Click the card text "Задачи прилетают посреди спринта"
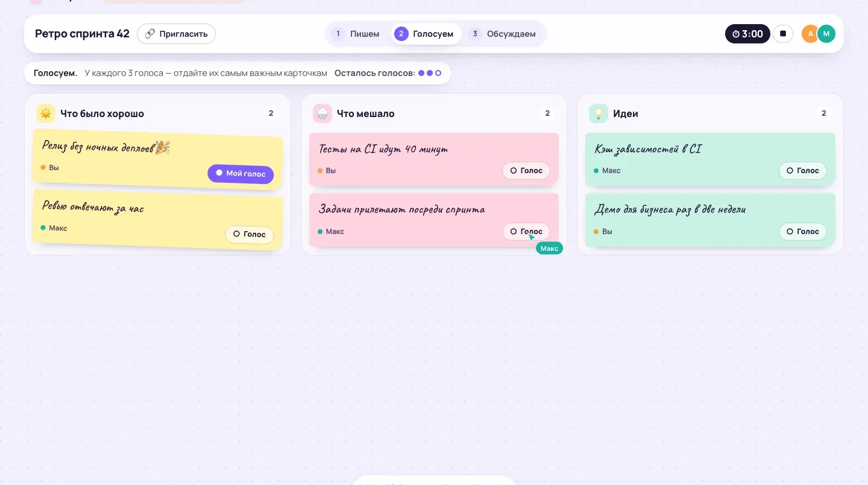This screenshot has height=485, width=868. (401, 210)
